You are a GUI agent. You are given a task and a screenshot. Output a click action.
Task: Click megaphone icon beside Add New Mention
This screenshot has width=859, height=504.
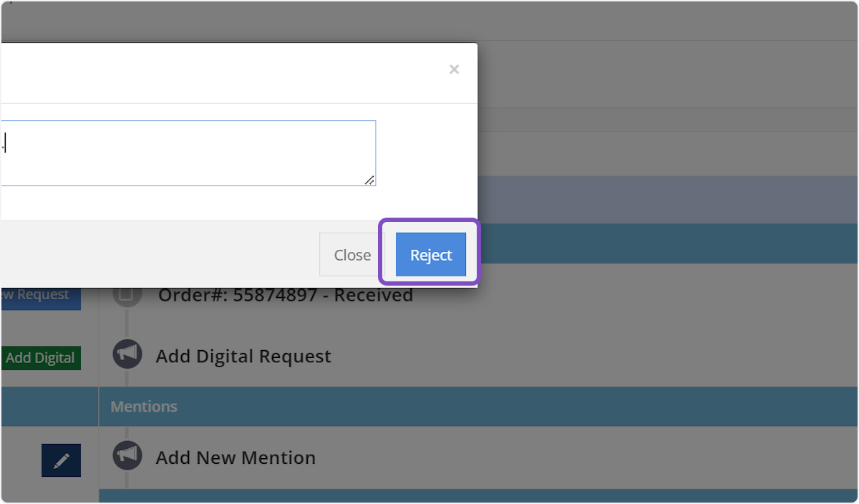[x=127, y=455]
